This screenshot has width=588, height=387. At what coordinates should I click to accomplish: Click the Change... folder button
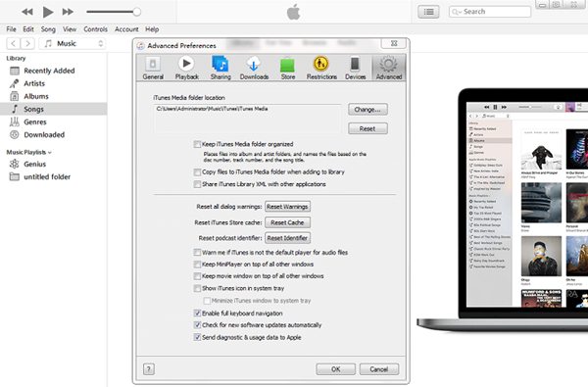367,110
